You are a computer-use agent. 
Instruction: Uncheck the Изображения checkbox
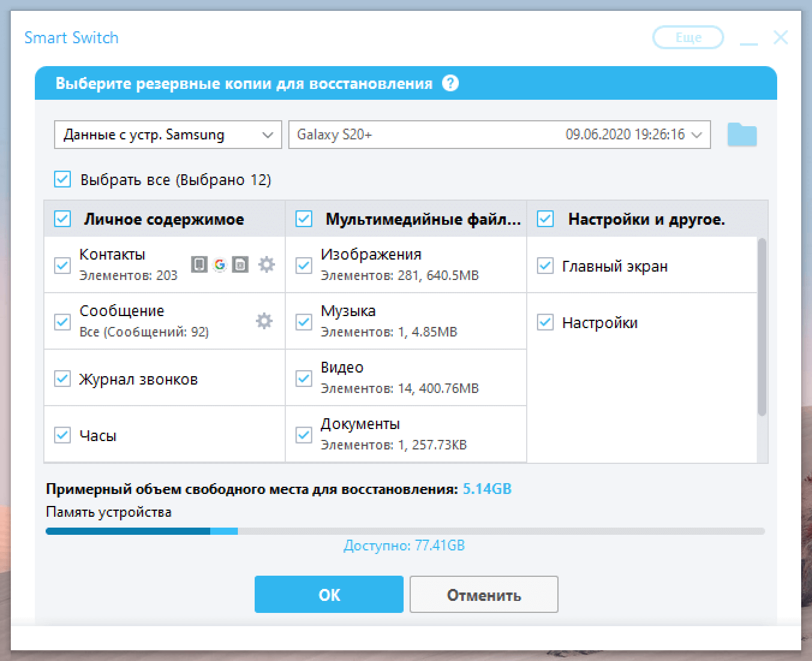304,265
